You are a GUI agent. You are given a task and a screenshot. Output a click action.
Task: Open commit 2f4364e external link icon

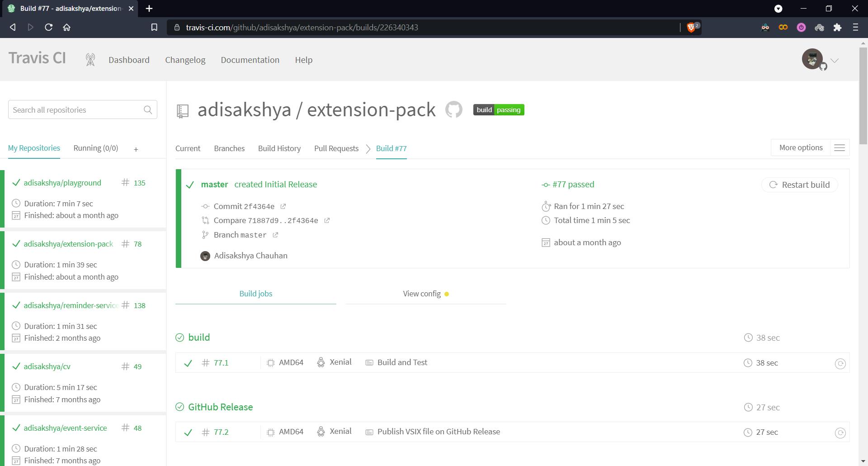(x=283, y=206)
